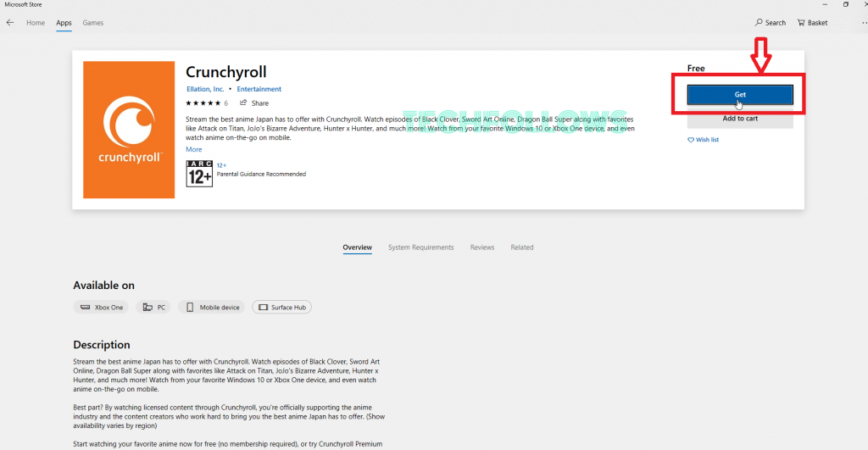
Task: Restore down the Microsoft Store window
Action: [x=846, y=4]
